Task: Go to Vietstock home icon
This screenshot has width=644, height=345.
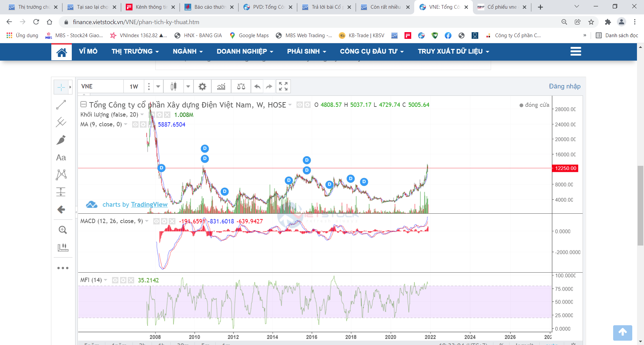Action: 61,52
